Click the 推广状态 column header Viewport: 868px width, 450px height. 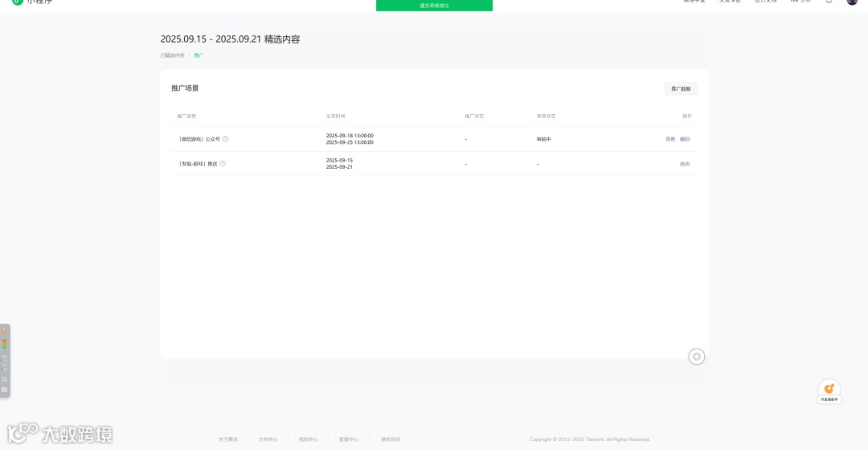point(474,117)
